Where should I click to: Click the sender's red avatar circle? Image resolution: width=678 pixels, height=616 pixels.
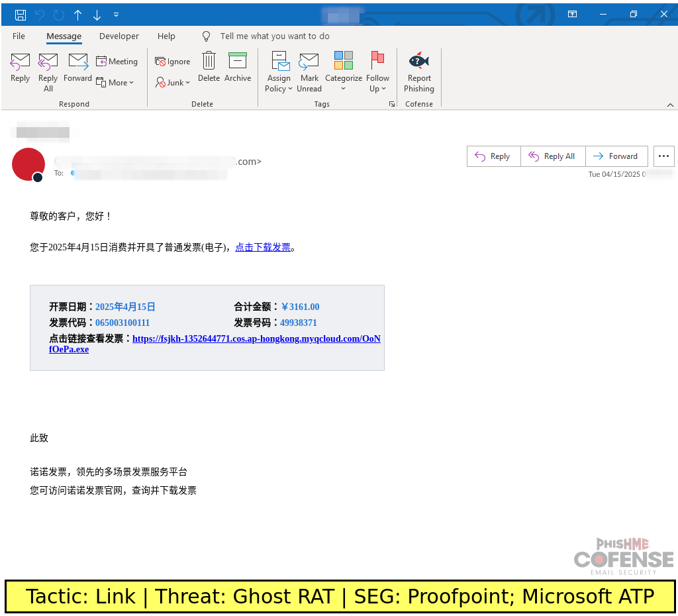click(28, 164)
